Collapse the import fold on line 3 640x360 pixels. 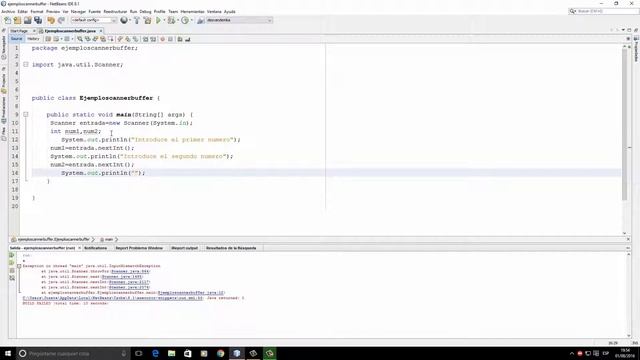pyautogui.click(x=26, y=64)
